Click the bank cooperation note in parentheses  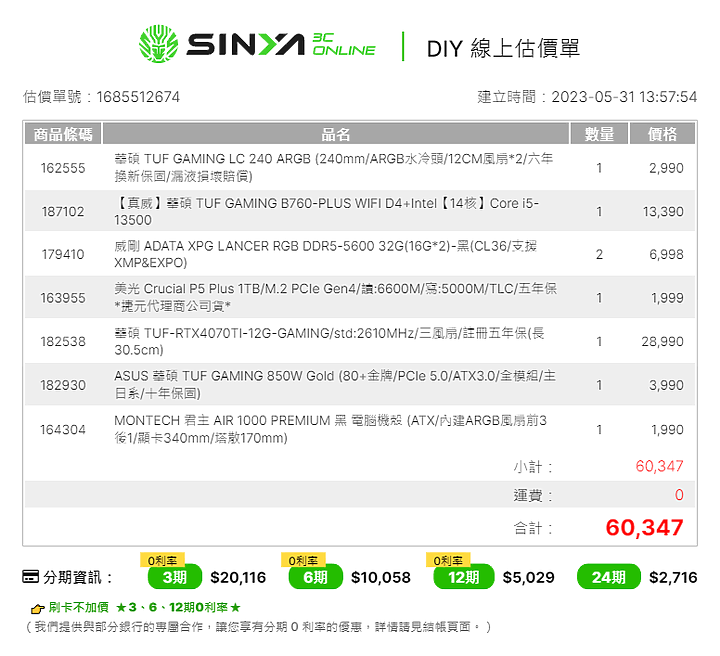pos(259,627)
